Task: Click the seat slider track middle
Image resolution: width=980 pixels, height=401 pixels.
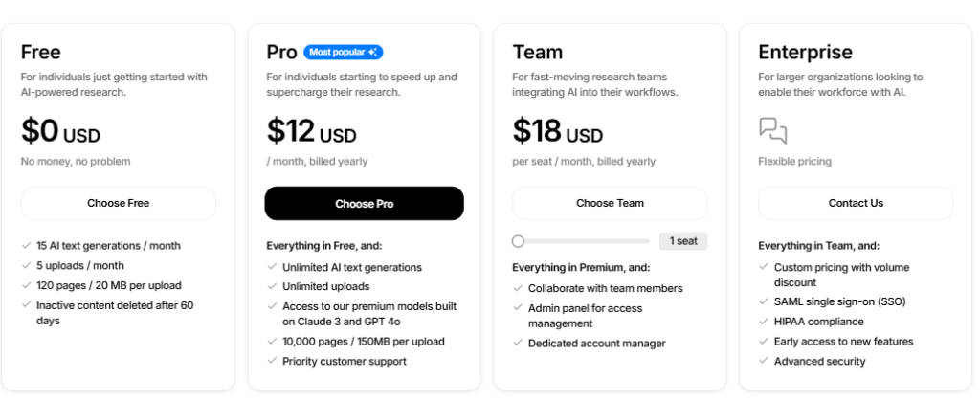Action: 581,241
